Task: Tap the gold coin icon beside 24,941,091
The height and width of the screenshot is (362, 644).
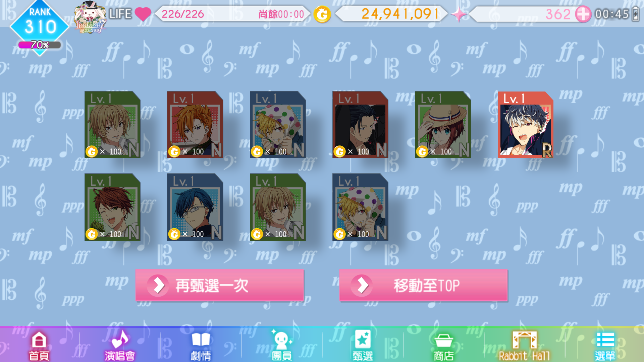Action: point(322,14)
